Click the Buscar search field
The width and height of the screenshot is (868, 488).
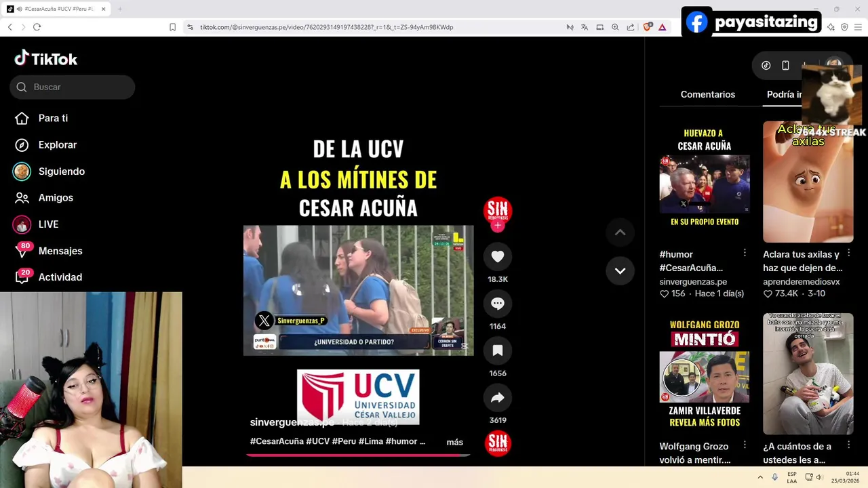(x=73, y=87)
